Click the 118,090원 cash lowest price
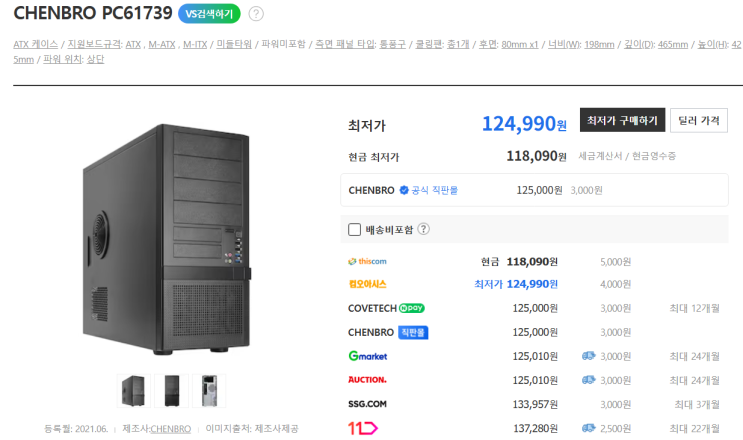This screenshot has width=743, height=440. (x=536, y=156)
